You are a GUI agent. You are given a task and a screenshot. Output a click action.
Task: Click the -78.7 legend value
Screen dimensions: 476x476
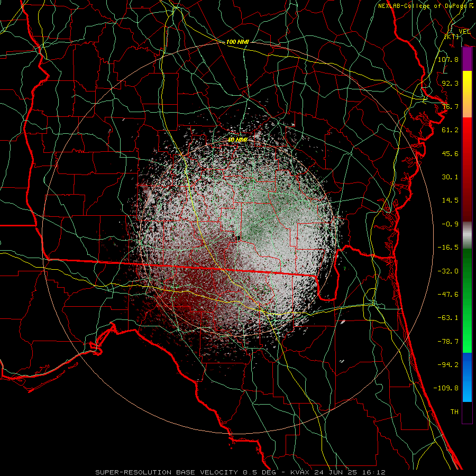pos(448,342)
